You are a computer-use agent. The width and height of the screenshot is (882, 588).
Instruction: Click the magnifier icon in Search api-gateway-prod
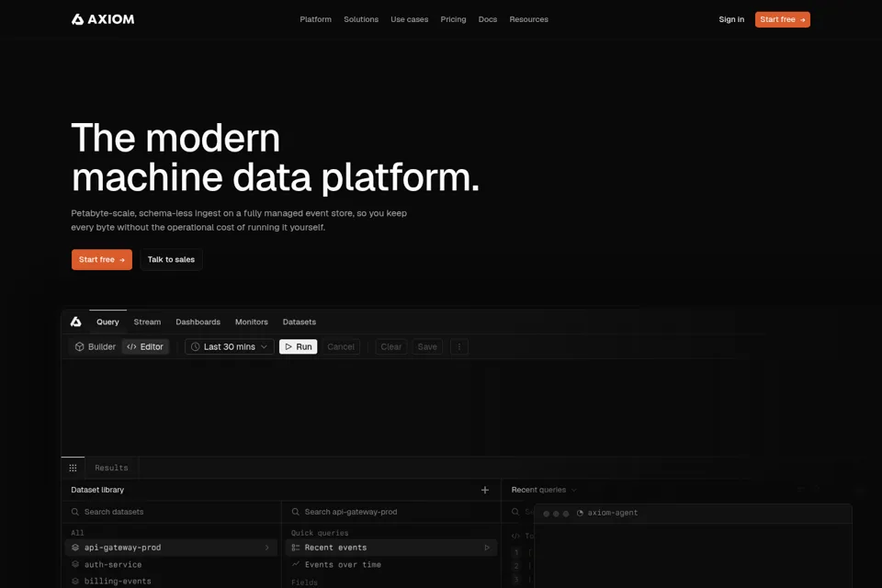pyautogui.click(x=295, y=512)
